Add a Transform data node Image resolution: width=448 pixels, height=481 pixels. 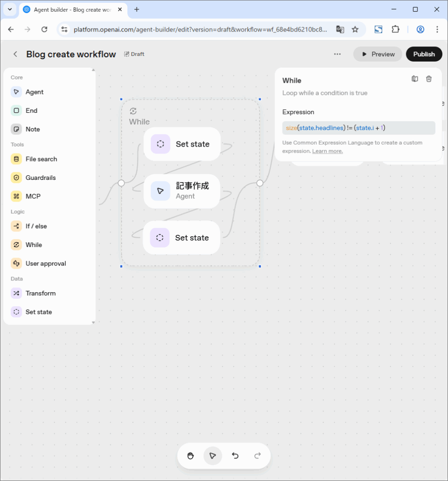pos(40,293)
